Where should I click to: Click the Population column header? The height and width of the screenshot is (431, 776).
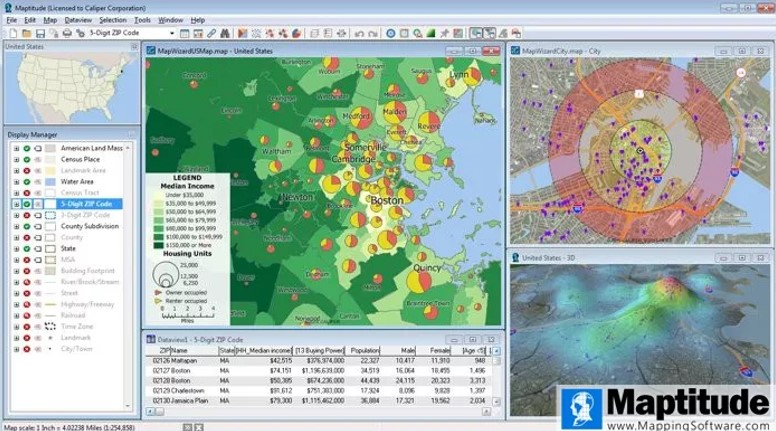click(363, 350)
